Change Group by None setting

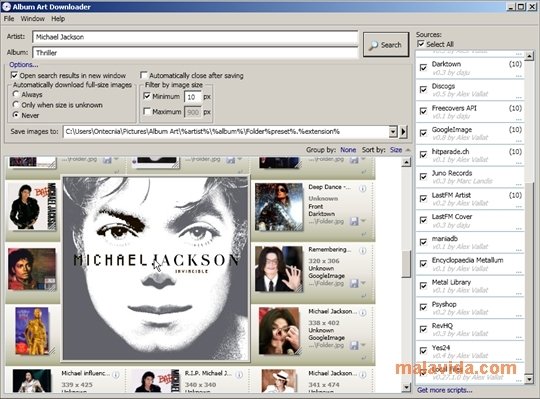tap(348, 150)
